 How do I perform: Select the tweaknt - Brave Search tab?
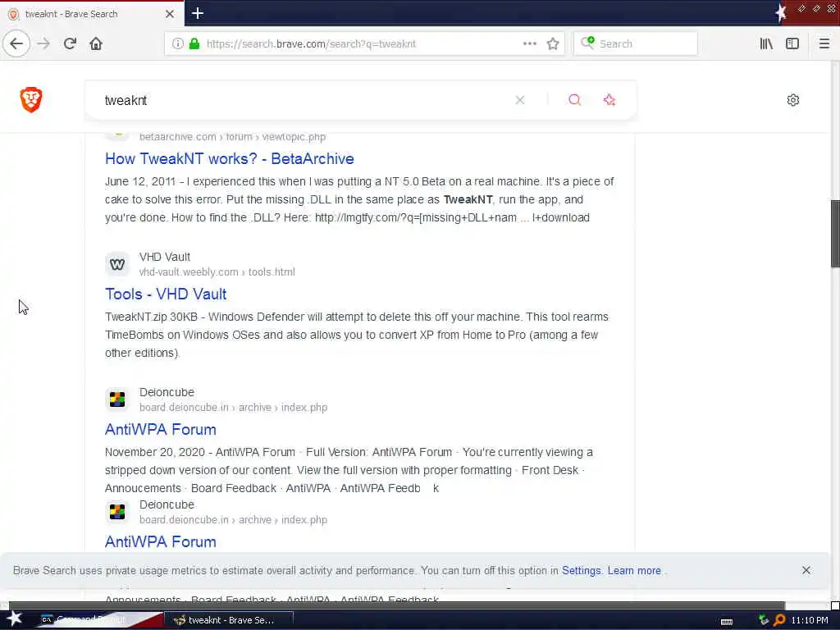click(x=91, y=14)
